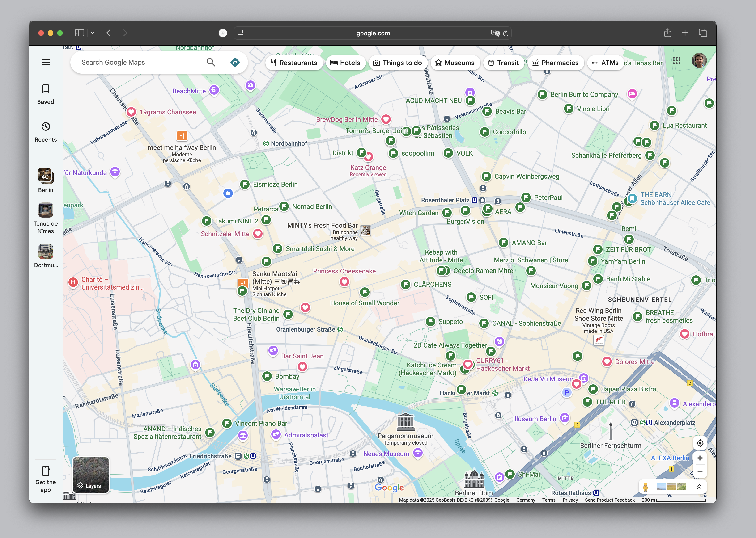Image resolution: width=756 pixels, height=538 pixels.
Task: Expand the Safari sidebar dropdown chevron
Action: point(93,33)
